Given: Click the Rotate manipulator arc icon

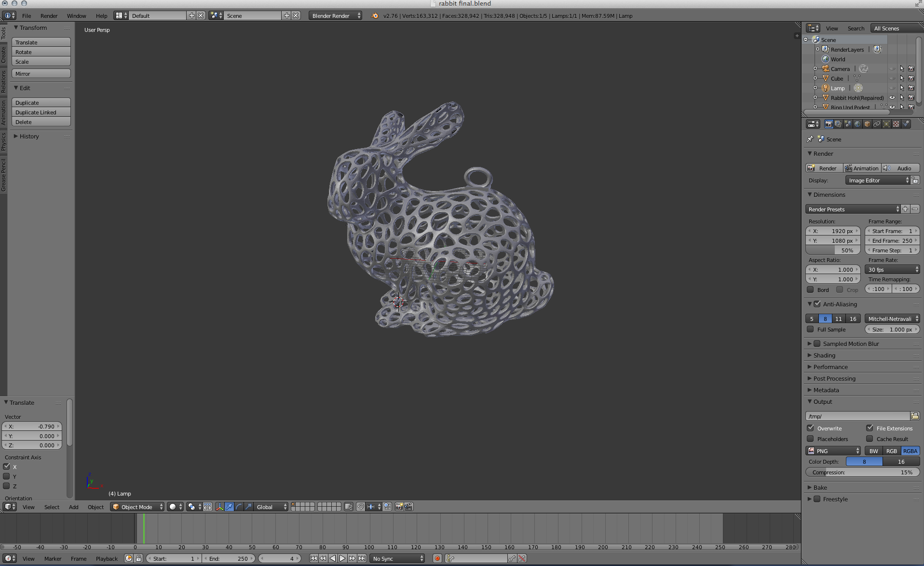Looking at the screenshot, I should click(239, 507).
